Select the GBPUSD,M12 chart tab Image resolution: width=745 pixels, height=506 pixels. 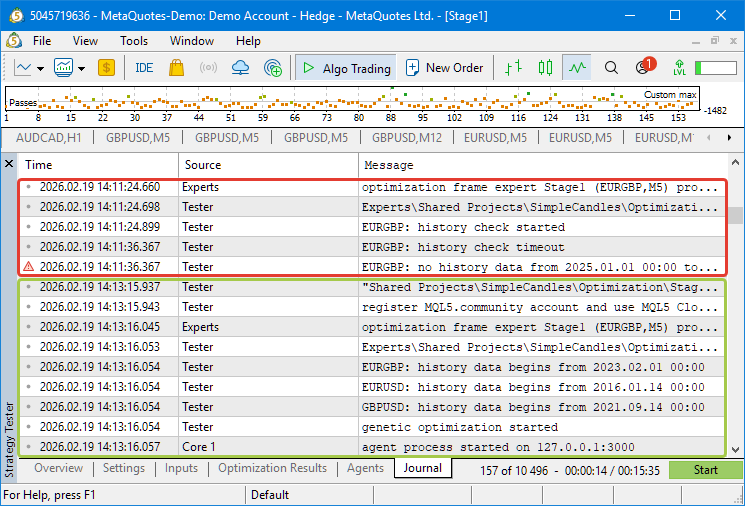coord(407,138)
